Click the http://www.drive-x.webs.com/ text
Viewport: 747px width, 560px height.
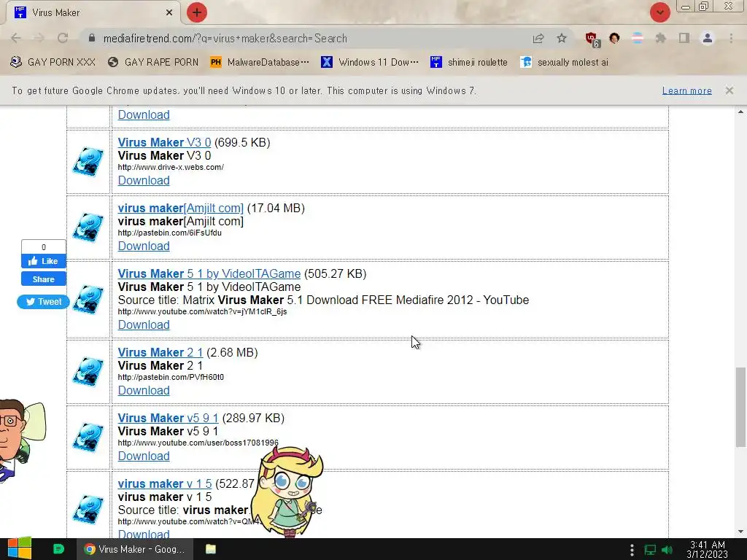pyautogui.click(x=171, y=167)
